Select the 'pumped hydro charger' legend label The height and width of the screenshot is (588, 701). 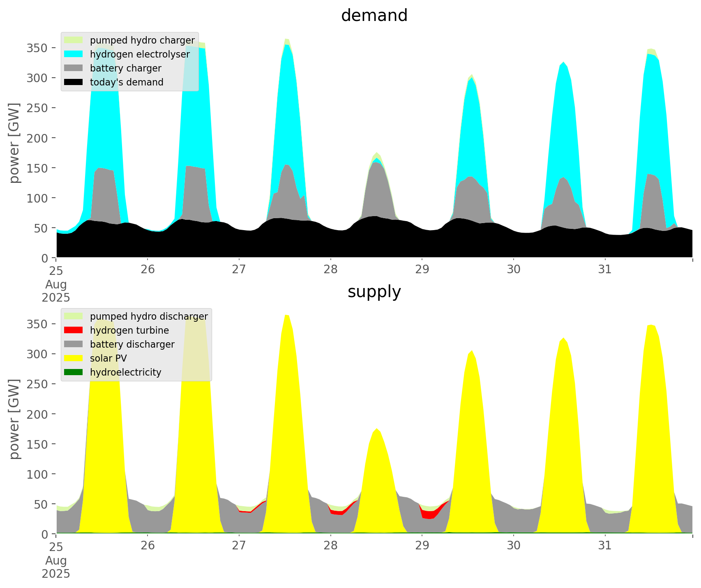[142, 40]
